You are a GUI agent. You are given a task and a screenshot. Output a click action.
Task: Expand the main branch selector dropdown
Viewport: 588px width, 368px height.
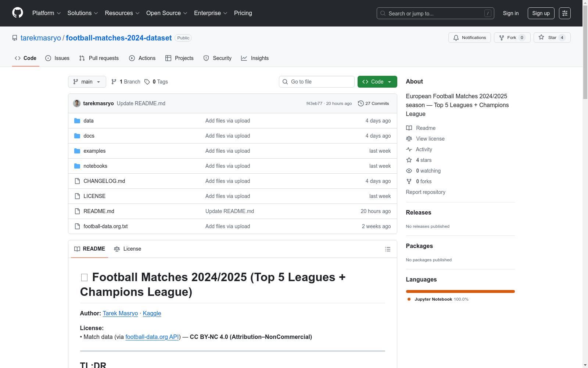[87, 82]
